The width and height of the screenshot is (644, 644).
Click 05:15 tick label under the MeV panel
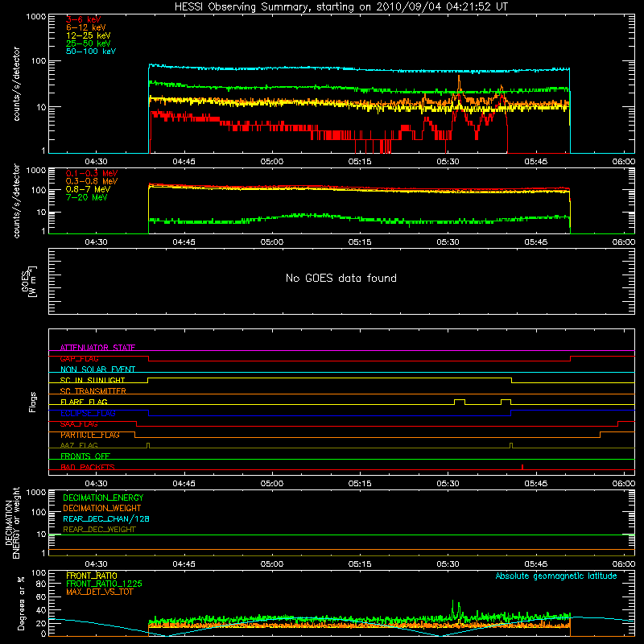tap(360, 242)
